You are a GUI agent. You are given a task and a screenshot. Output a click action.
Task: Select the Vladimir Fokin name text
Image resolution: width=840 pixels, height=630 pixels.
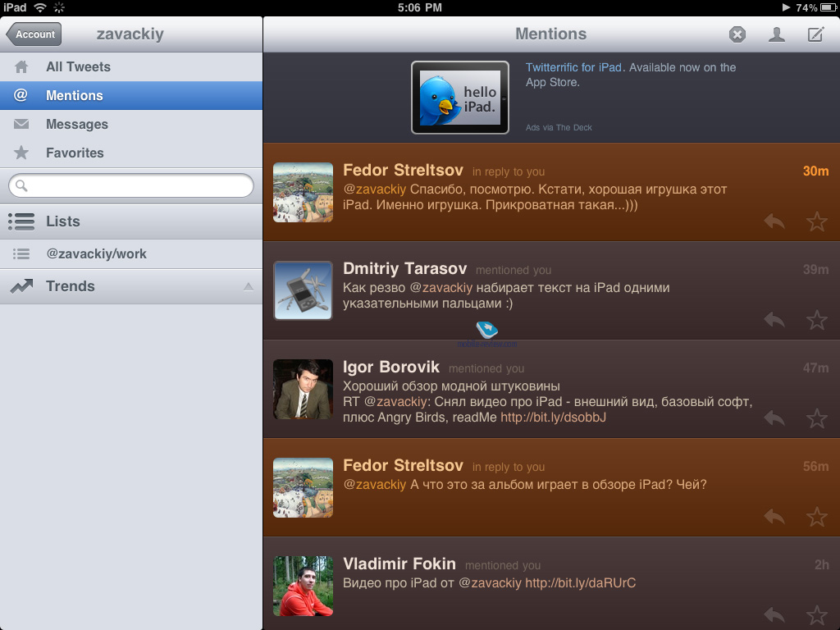point(399,564)
